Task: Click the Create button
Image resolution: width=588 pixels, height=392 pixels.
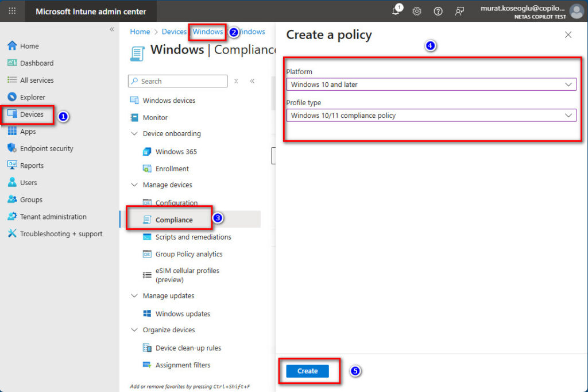Action: coord(307,371)
